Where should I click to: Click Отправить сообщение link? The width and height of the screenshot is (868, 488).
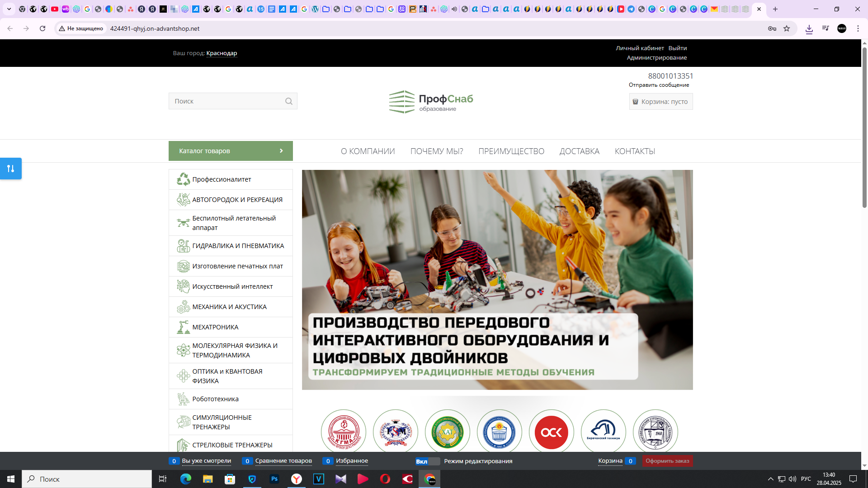[659, 85]
